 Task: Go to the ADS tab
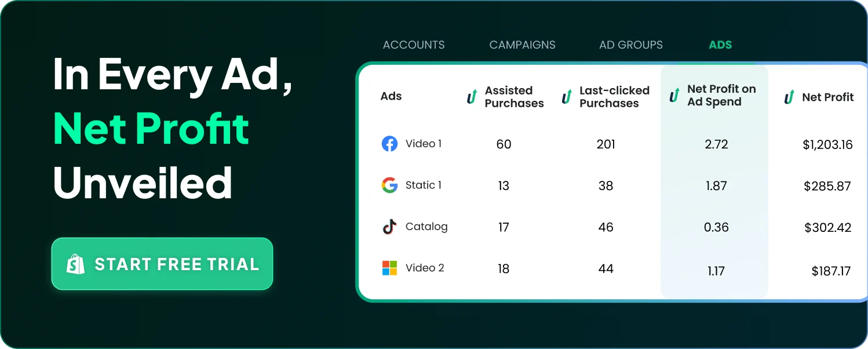pyautogui.click(x=720, y=45)
